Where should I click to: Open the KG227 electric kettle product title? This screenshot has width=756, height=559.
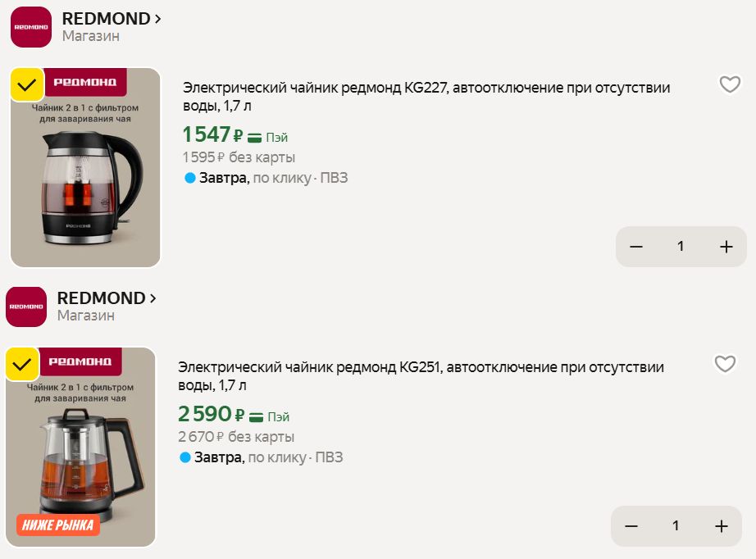pos(426,97)
